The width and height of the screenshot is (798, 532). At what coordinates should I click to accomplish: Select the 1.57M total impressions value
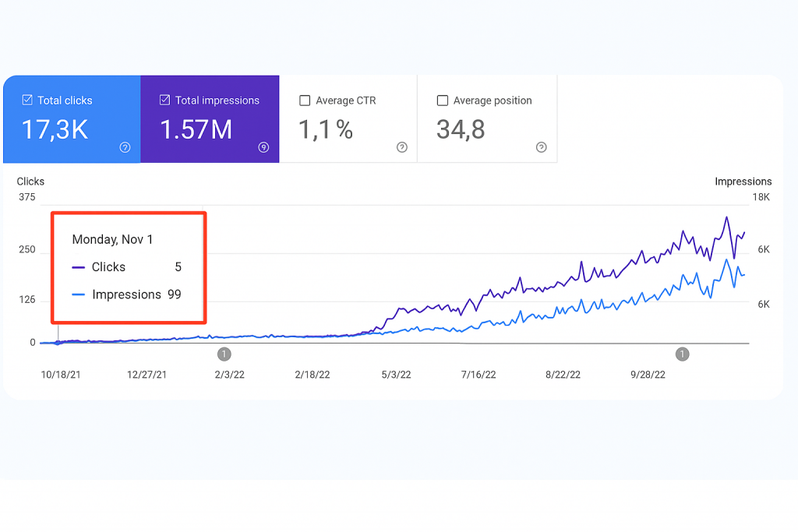(196, 130)
